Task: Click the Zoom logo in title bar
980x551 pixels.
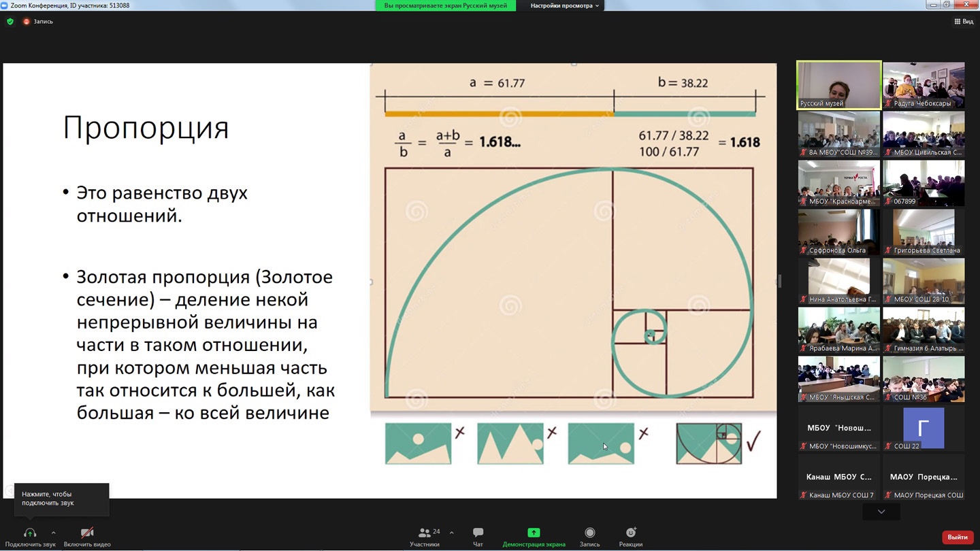Action: click(5, 5)
